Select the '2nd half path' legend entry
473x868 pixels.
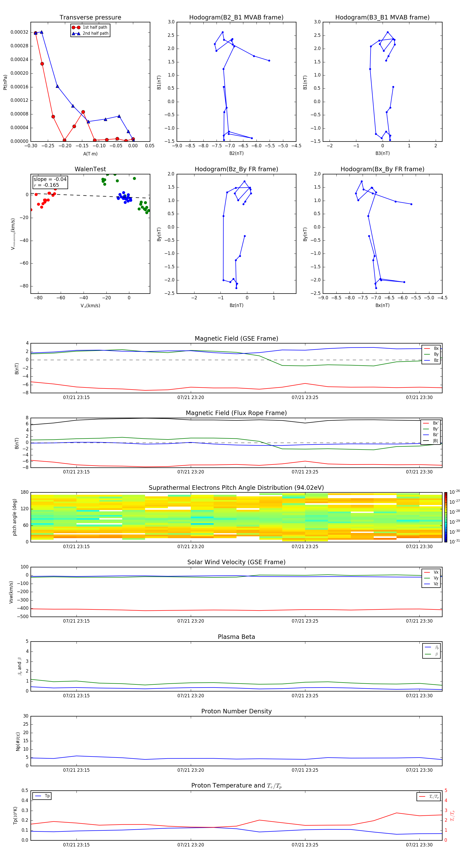tap(90, 33)
